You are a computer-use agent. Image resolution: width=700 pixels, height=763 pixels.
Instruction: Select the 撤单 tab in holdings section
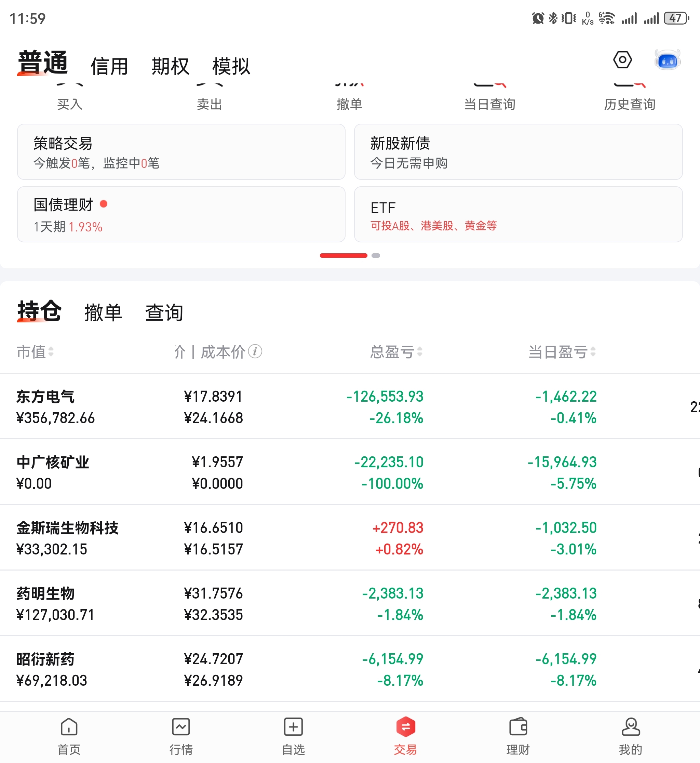[104, 313]
